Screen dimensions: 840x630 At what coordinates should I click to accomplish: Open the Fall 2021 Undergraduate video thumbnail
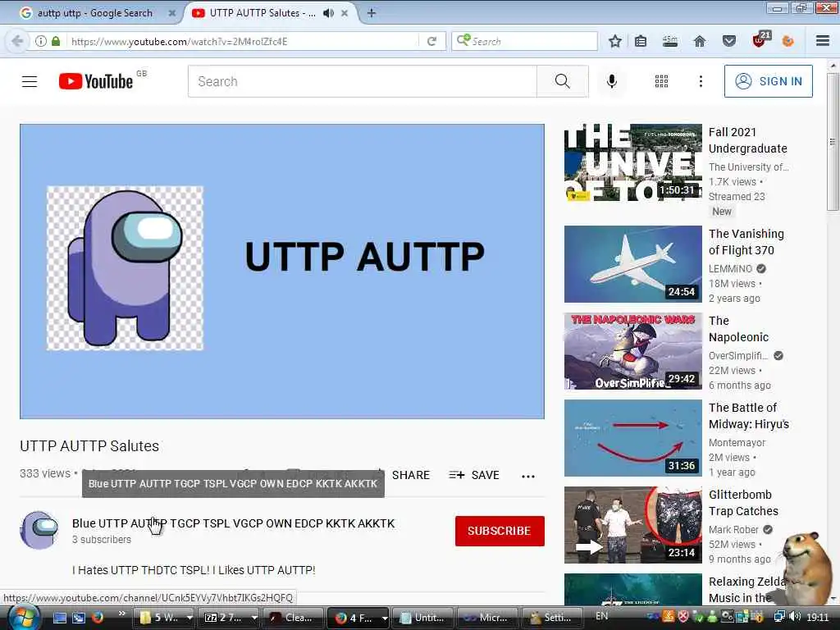click(632, 162)
